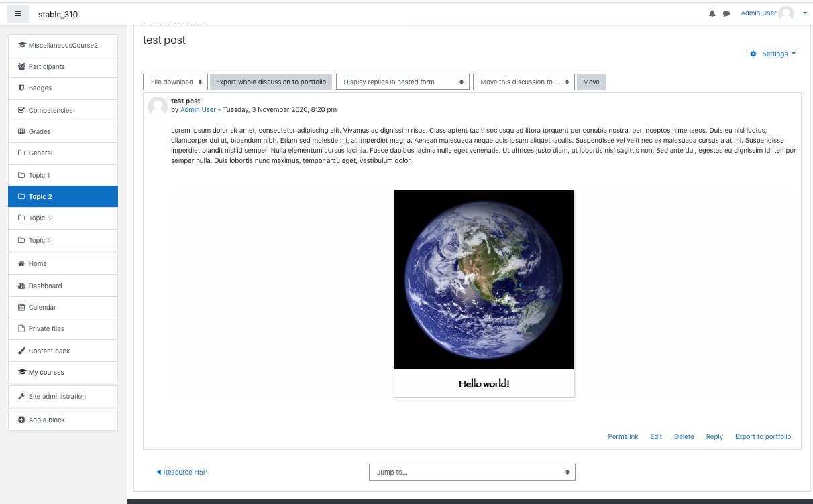Open MiscellaneousCourse2 in sidebar
Image resolution: width=813 pixels, height=504 pixels.
point(63,45)
